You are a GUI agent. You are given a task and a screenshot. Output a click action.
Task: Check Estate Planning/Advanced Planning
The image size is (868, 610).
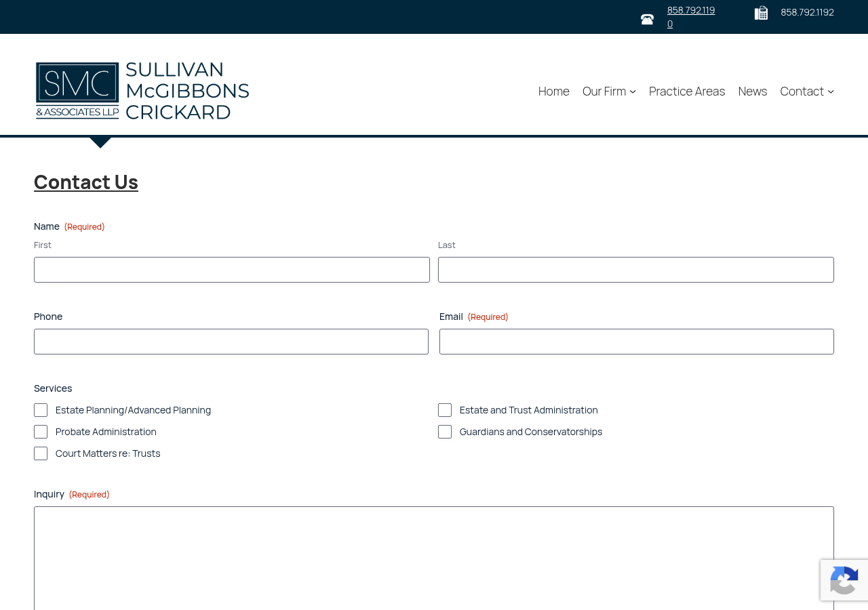point(41,410)
